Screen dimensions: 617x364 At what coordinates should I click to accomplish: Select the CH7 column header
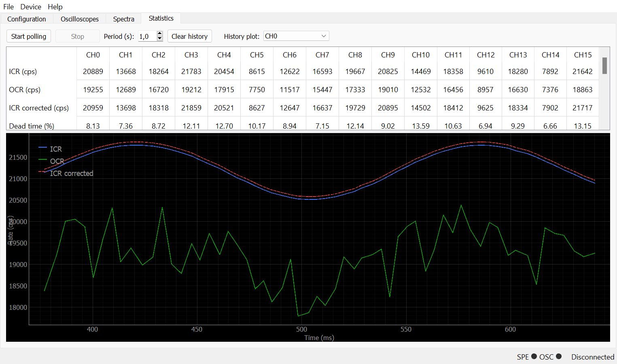tap(322, 55)
